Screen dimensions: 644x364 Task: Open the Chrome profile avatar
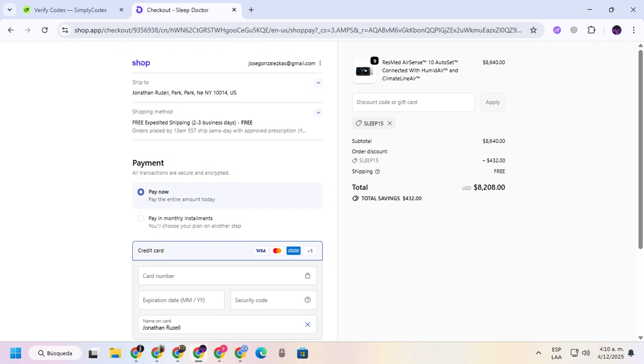point(617,30)
